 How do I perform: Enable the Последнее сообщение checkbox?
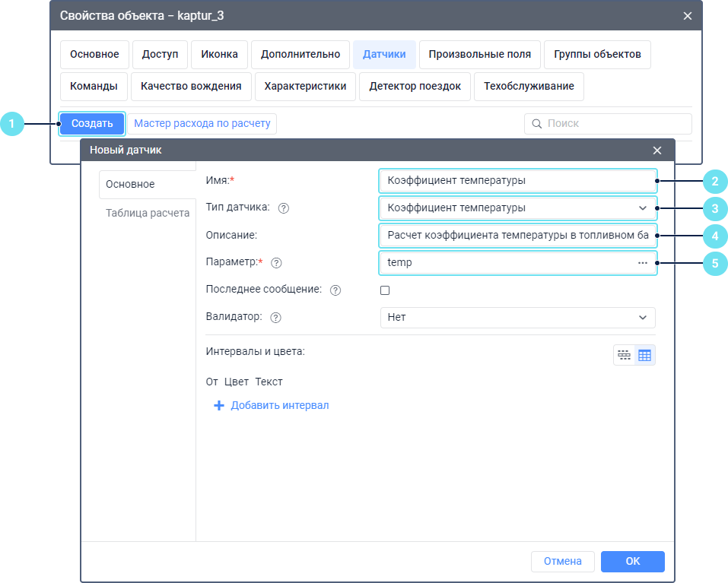pos(385,290)
